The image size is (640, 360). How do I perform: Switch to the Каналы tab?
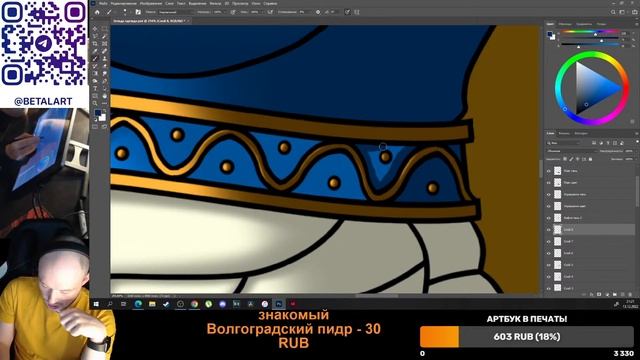point(564,133)
